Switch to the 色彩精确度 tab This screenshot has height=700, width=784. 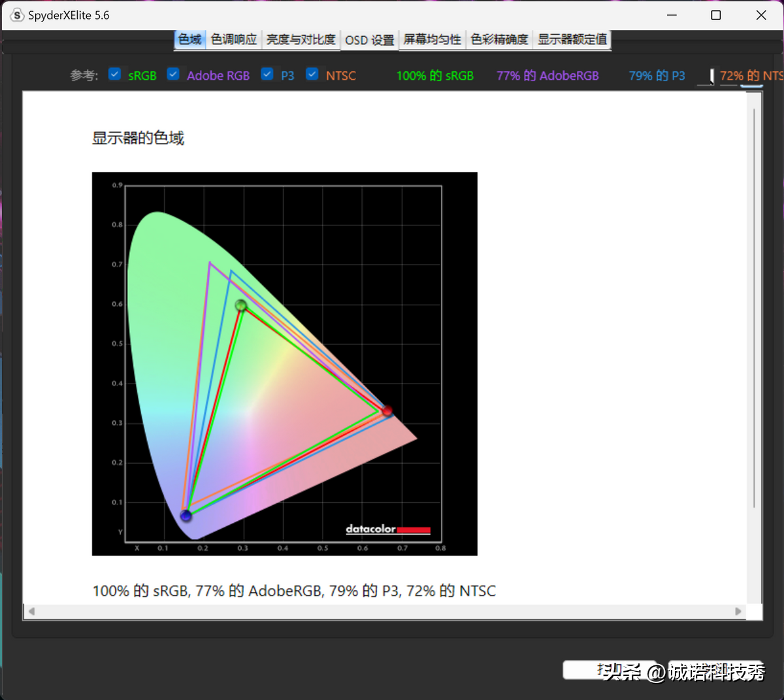499,40
